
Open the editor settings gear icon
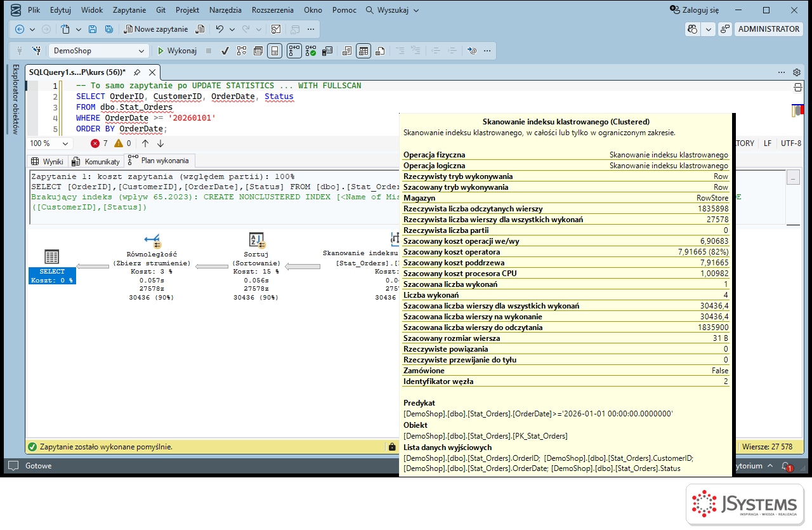pyautogui.click(x=797, y=72)
